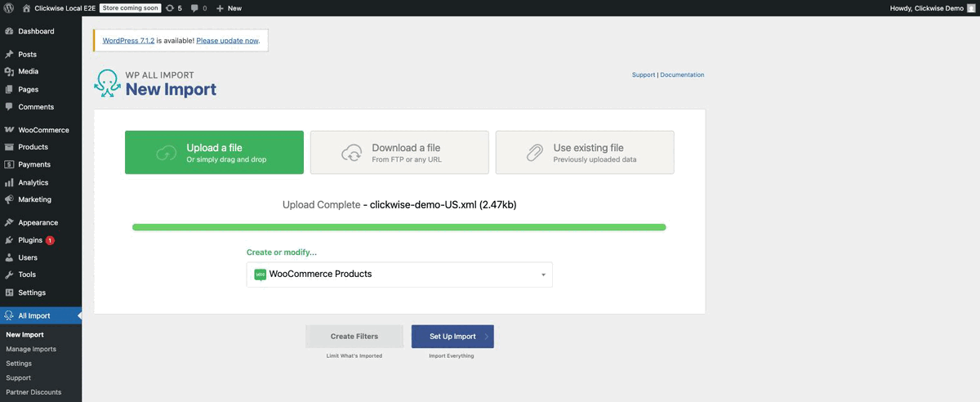Click the WooCommerce logo icon in sidebar
The image size is (980, 402).
9,130
